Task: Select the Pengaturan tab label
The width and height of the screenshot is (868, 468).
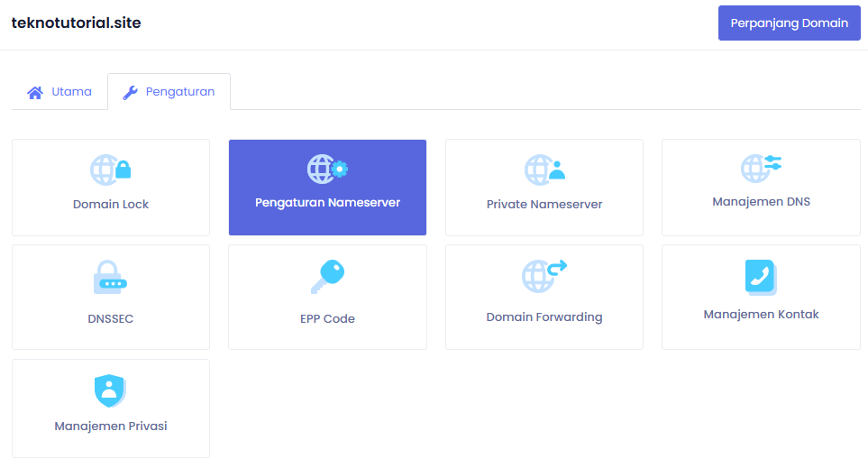Action: click(180, 91)
